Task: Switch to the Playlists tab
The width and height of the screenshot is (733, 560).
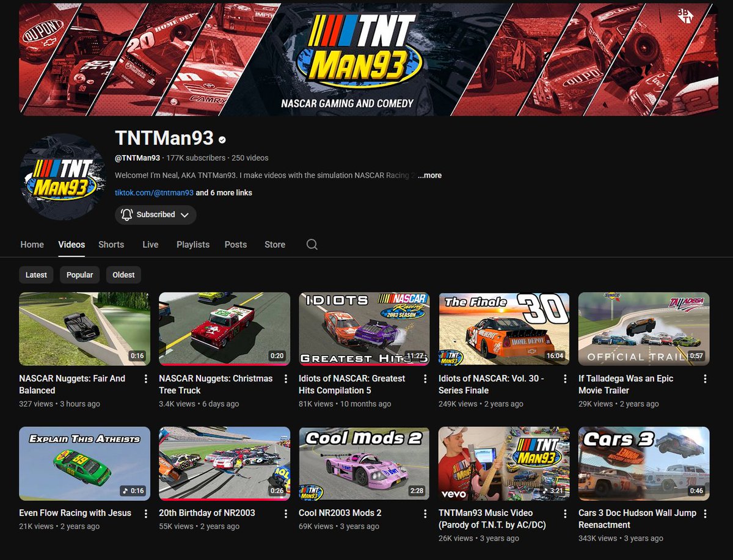Action: coord(192,244)
